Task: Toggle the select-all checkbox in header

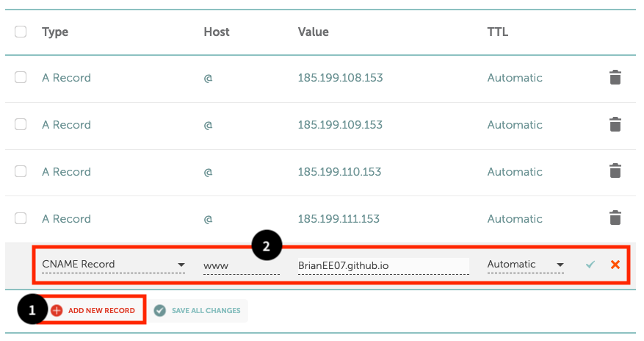Action: point(21,32)
